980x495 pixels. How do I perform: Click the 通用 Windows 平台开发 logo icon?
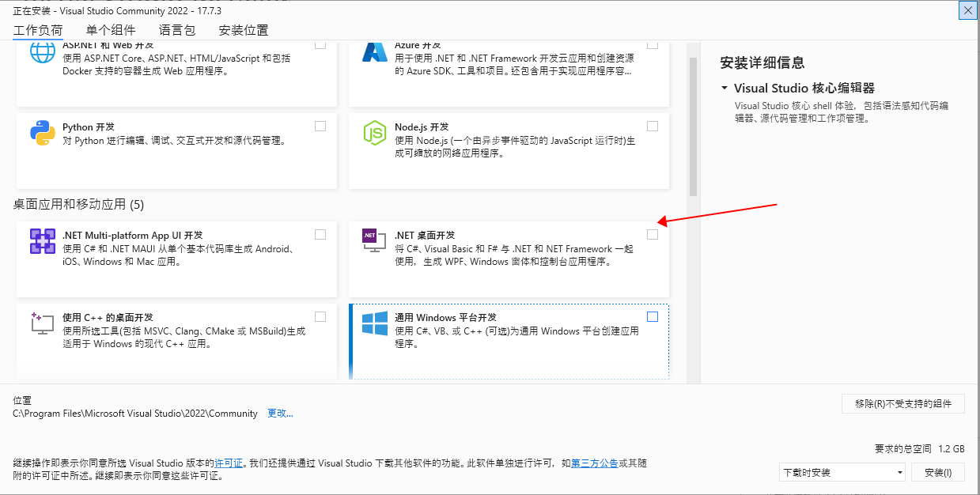[x=374, y=323]
